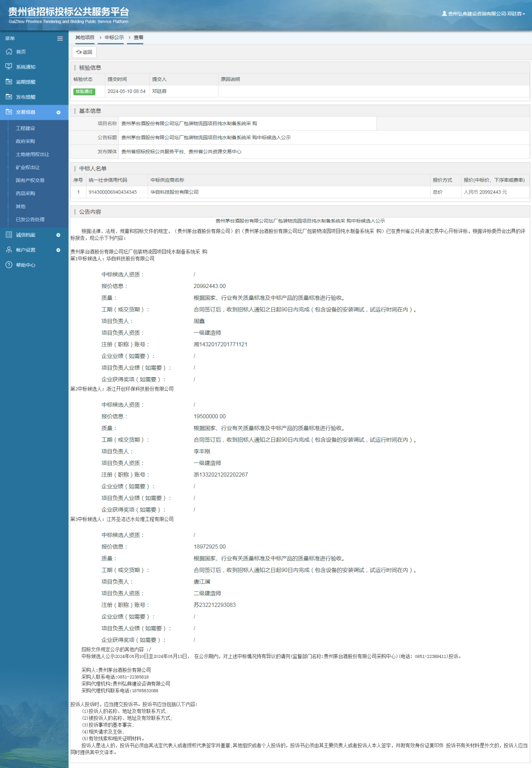Viewport: 532px width, 768px height.
Task: Click the 基本信息 section header
Action: pos(90,111)
